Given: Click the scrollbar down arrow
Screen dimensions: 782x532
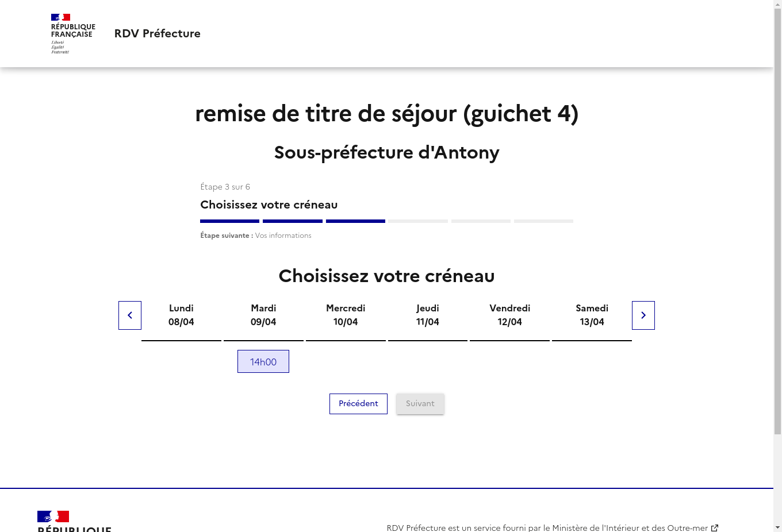Looking at the screenshot, I should (x=777, y=527).
